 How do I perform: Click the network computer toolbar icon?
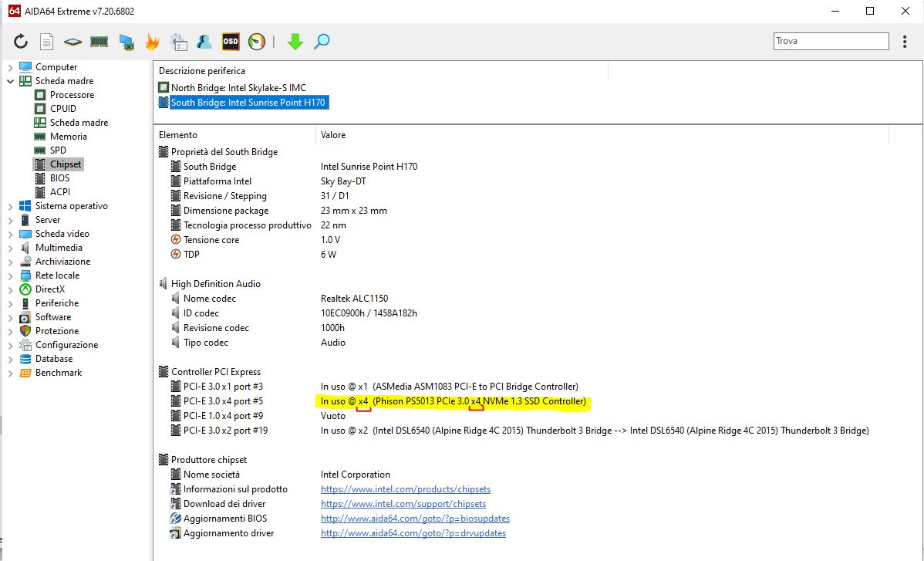pos(126,42)
